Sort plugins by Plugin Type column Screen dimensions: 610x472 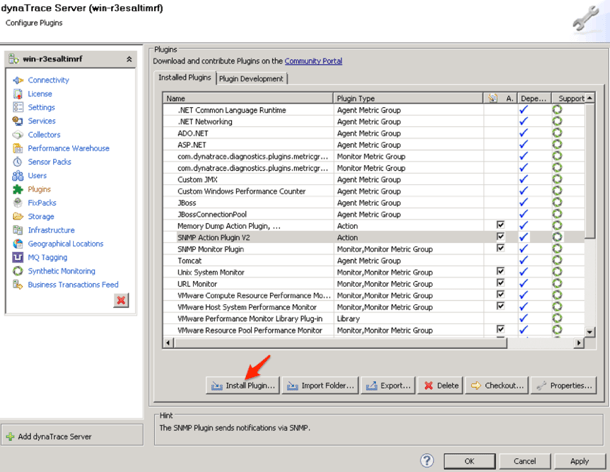pyautogui.click(x=407, y=99)
